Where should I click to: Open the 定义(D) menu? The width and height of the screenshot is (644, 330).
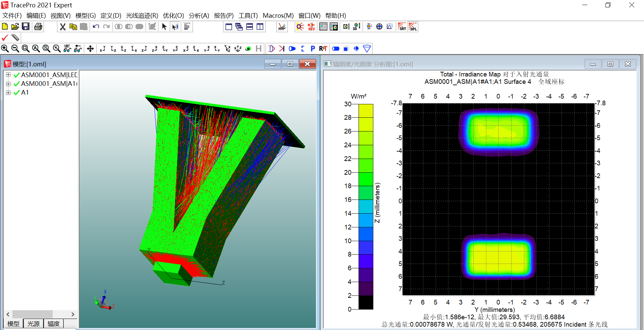tap(111, 15)
